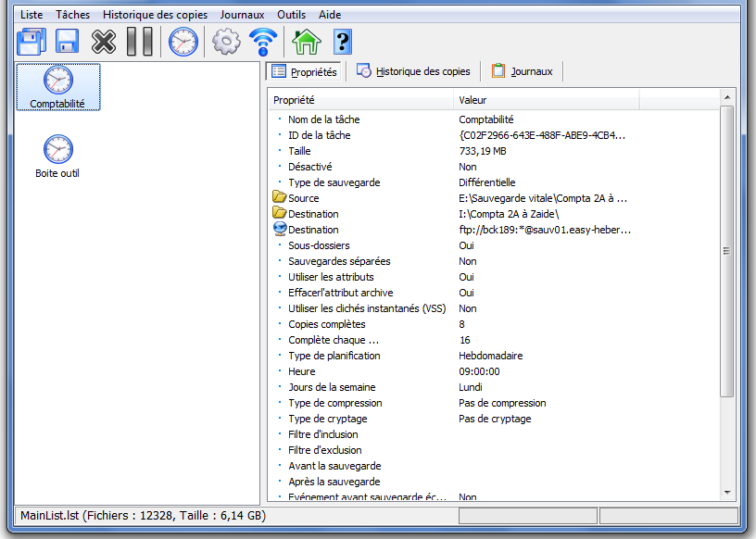Open options with the gear icon
Screen dimensions: 756x539
pyautogui.click(x=226, y=42)
